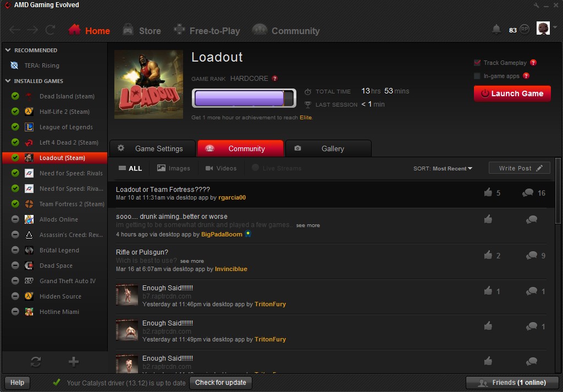Open the notifications bell
563x392 pixels.
click(x=496, y=30)
